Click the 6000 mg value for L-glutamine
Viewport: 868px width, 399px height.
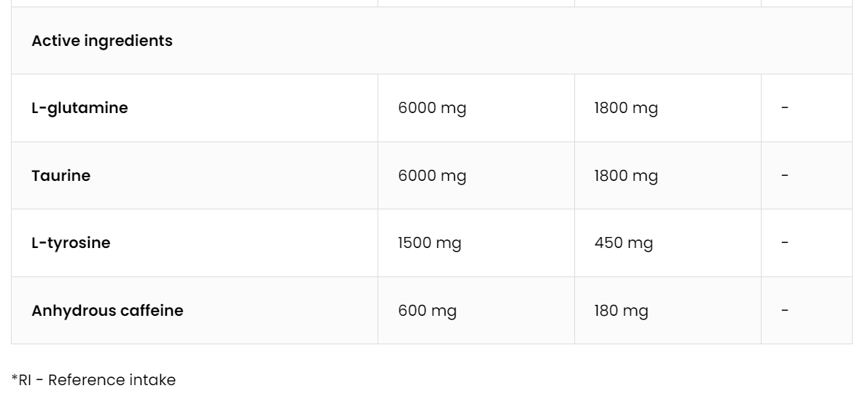(432, 109)
